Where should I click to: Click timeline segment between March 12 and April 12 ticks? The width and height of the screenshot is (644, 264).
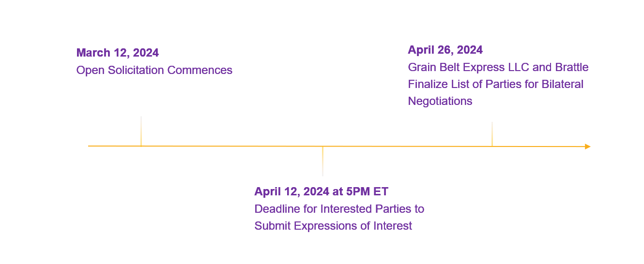[231, 146]
